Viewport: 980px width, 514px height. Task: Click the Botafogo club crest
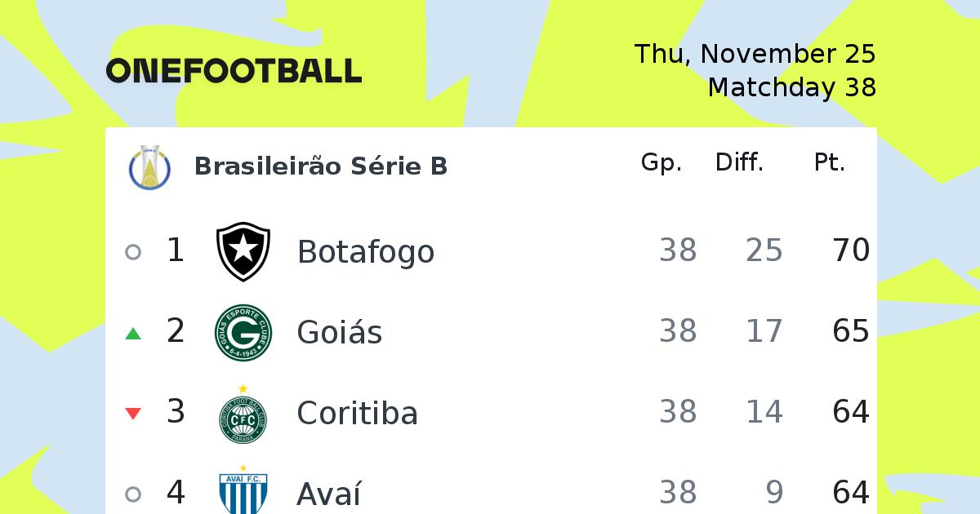pos(243,251)
